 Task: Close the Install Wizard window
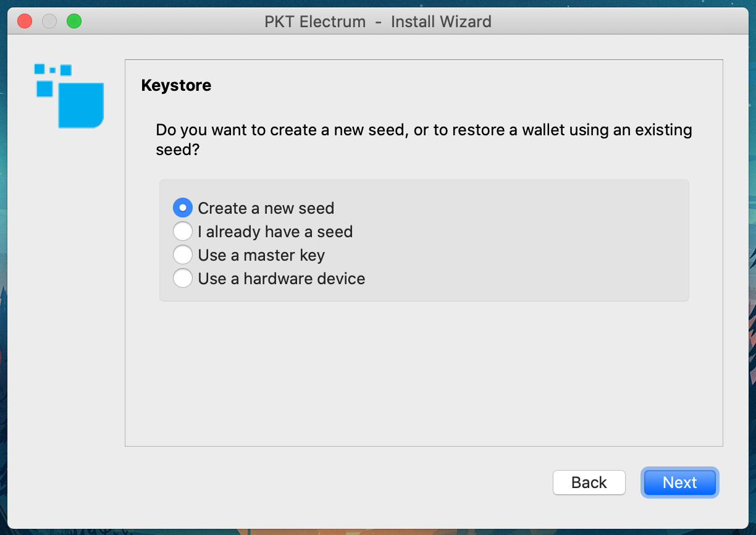click(x=25, y=22)
